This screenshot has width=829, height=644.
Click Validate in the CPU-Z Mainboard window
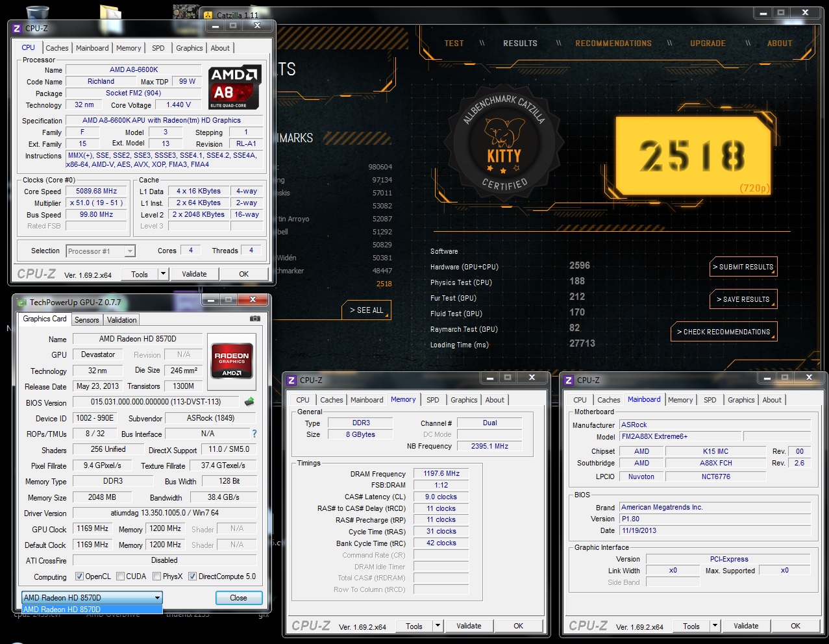(x=746, y=626)
